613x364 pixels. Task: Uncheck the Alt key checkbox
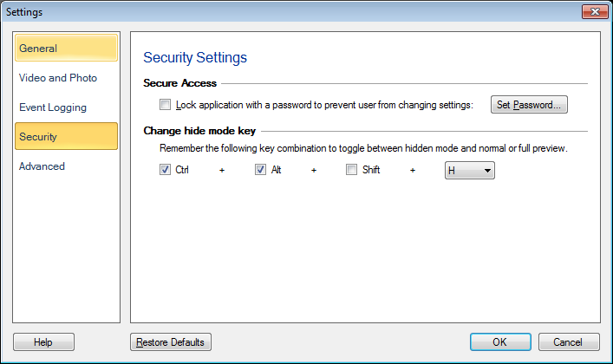pyautogui.click(x=260, y=171)
